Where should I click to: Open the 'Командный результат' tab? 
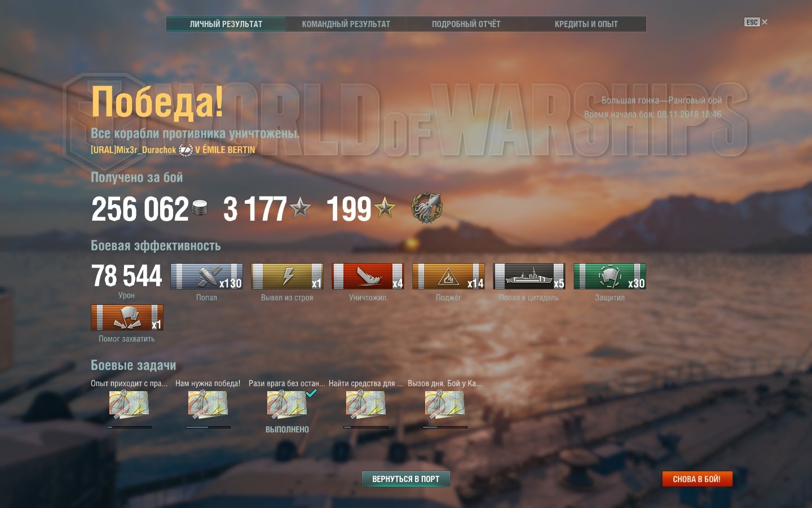[x=346, y=24]
